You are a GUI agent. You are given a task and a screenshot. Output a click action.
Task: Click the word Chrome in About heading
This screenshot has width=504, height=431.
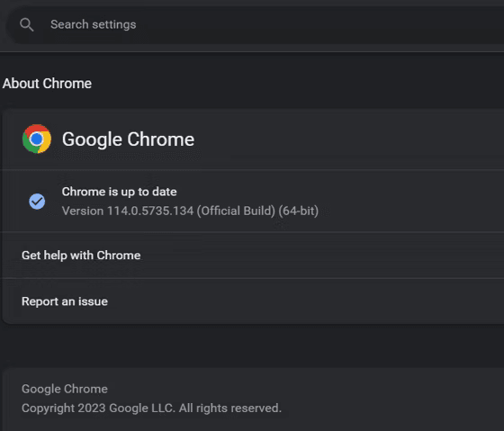point(67,84)
